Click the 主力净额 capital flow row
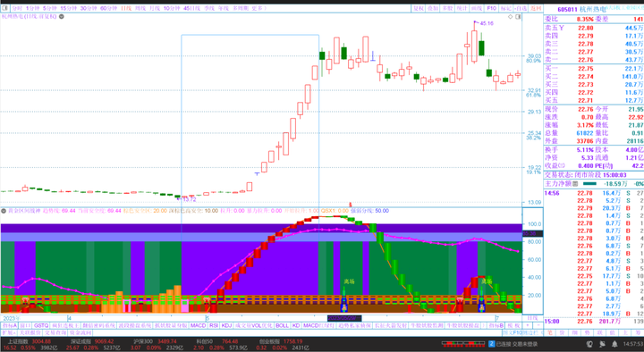The width and height of the screenshot is (644, 352). [594, 184]
